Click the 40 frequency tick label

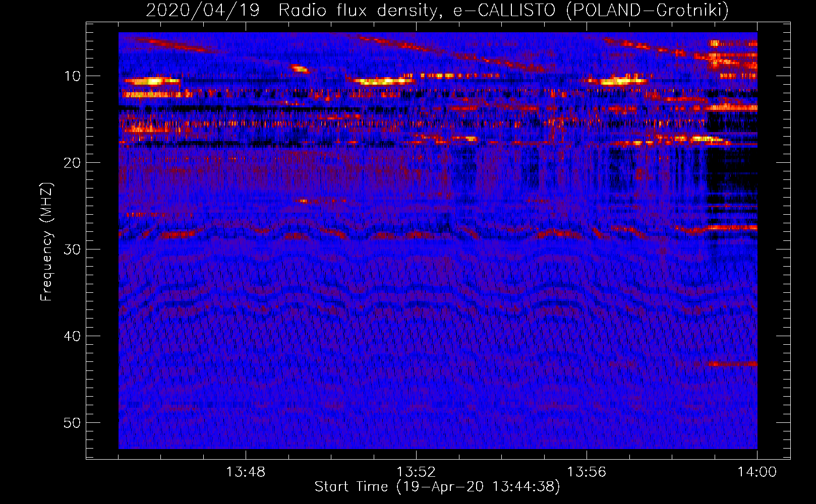(73, 336)
